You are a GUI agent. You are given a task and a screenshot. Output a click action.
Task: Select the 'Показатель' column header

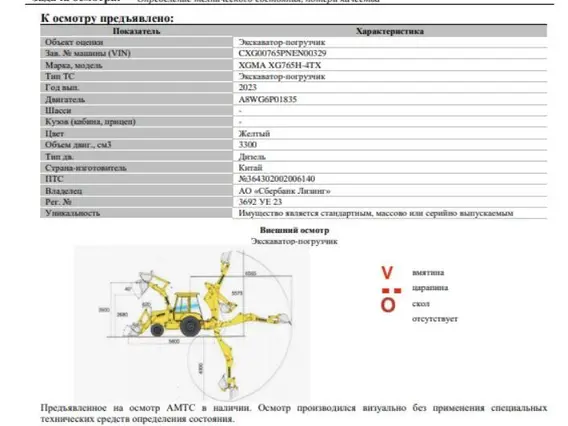click(x=136, y=31)
